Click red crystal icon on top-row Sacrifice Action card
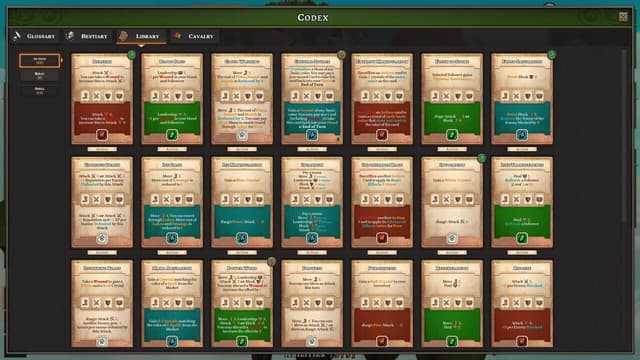This screenshot has height=360, width=640. pos(382,135)
